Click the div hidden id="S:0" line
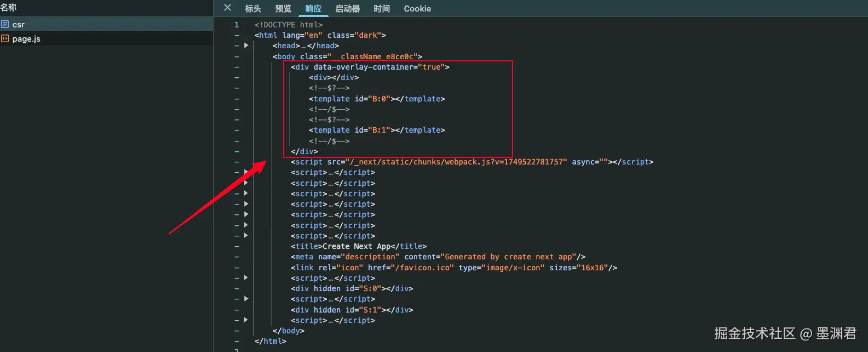This screenshot has height=352, width=868. click(x=352, y=288)
